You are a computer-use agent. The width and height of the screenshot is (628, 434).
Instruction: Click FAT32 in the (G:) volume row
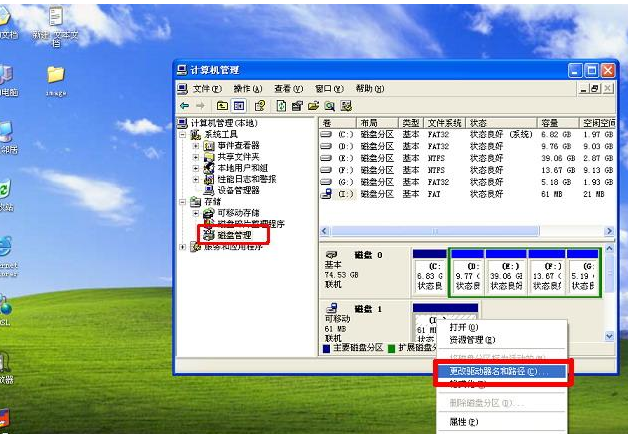[x=438, y=182]
